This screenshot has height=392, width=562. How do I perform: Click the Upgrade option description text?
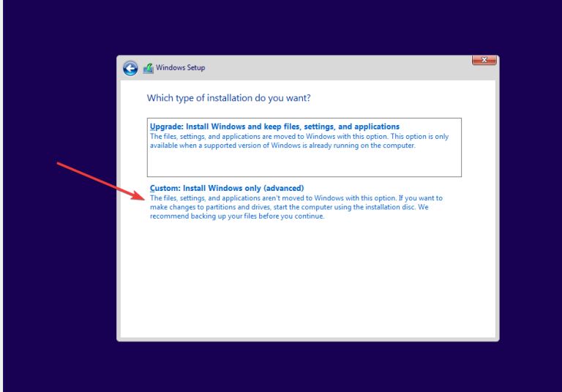[x=299, y=141]
